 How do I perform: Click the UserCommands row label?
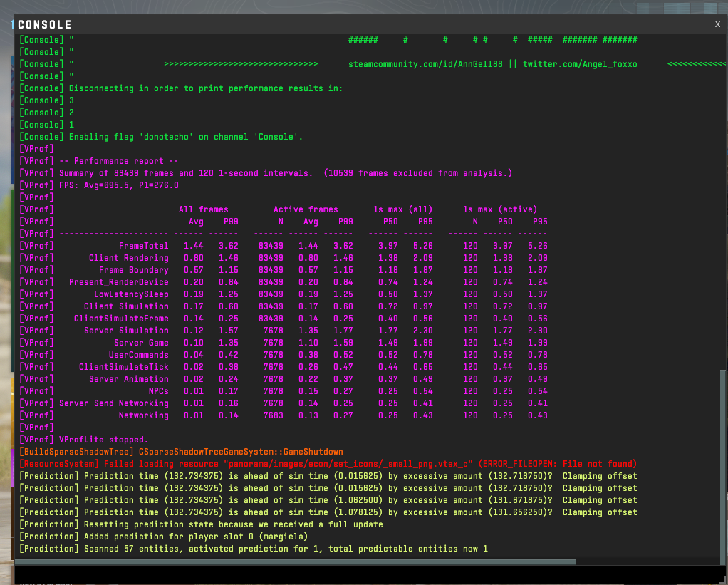click(x=138, y=355)
